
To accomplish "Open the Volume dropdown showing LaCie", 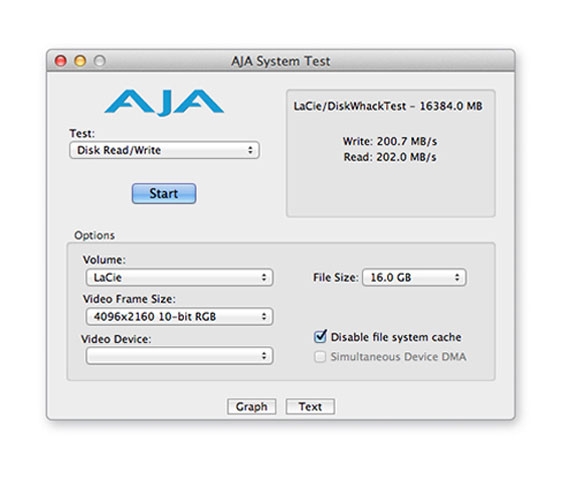I will click(x=179, y=277).
